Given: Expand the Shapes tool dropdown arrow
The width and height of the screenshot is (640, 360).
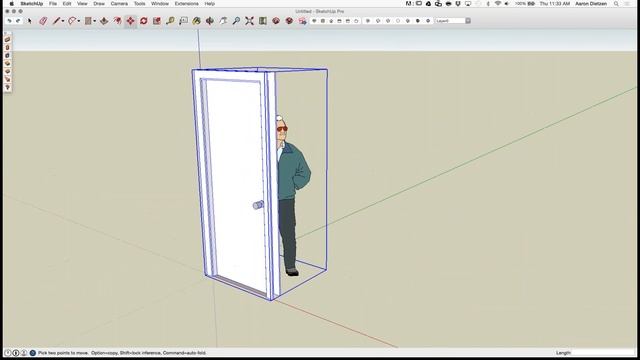Looking at the screenshot, I should pos(94,21).
